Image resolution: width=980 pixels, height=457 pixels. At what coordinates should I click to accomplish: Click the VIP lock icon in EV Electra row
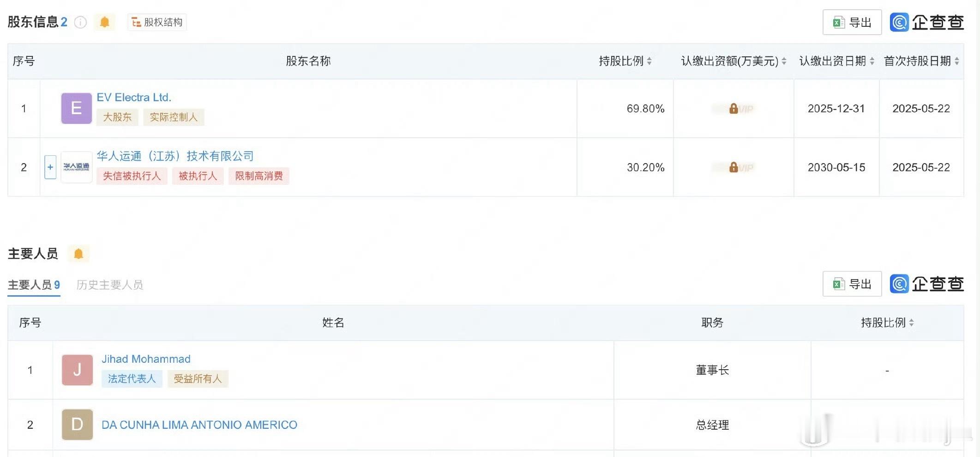733,109
